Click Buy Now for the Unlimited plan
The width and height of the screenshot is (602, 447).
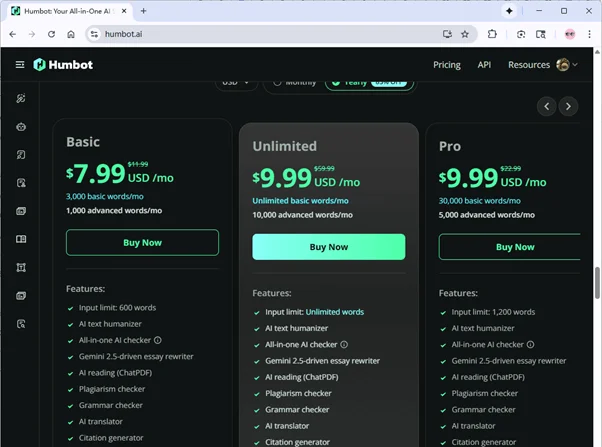(328, 247)
